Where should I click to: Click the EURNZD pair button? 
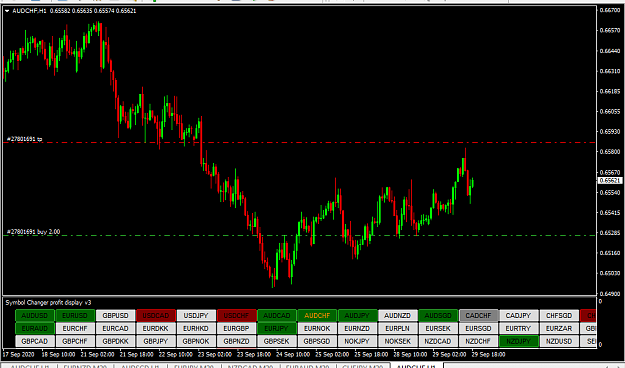(x=358, y=329)
